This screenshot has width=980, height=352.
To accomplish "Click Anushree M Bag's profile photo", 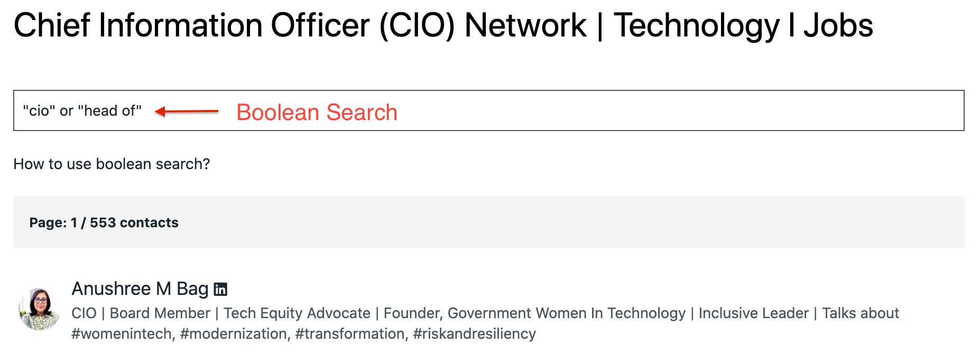I will (39, 309).
